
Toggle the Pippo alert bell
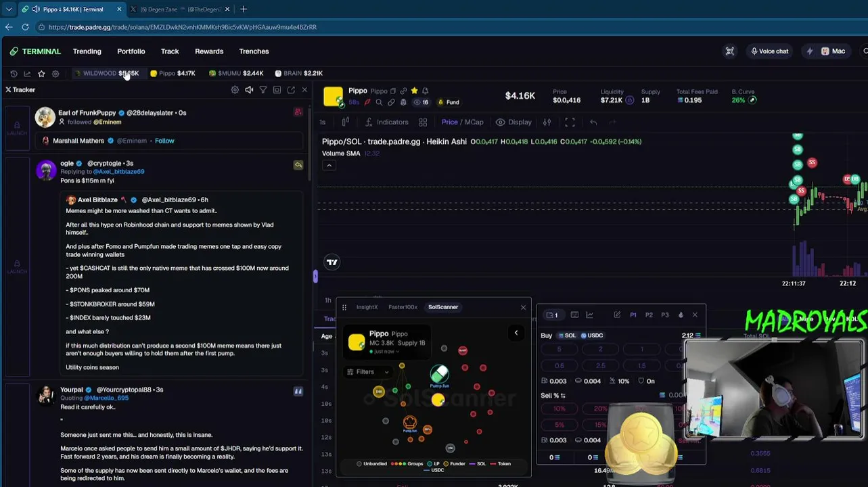(425, 91)
